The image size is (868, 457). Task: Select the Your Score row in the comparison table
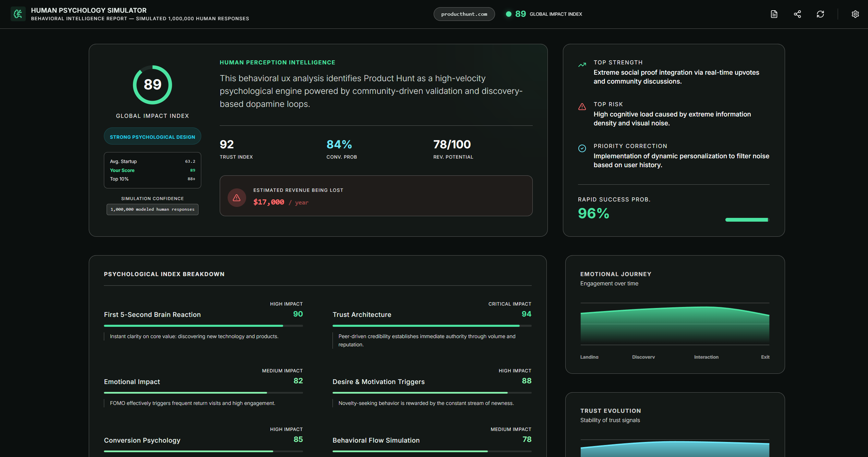152,170
